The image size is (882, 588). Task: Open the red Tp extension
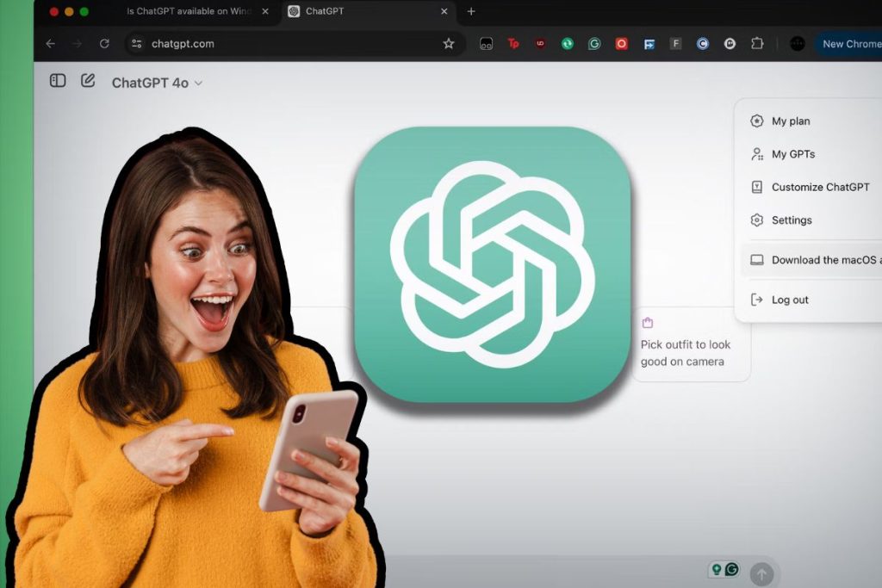513,43
